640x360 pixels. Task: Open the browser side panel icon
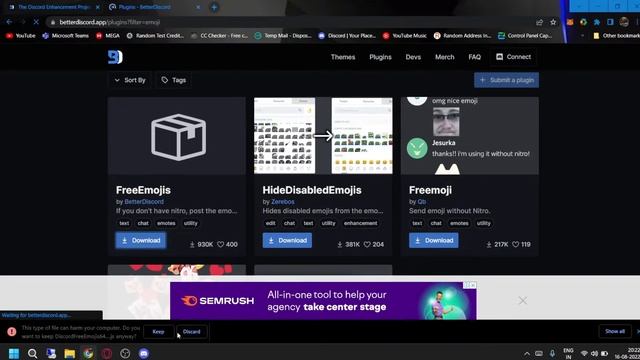coord(610,22)
